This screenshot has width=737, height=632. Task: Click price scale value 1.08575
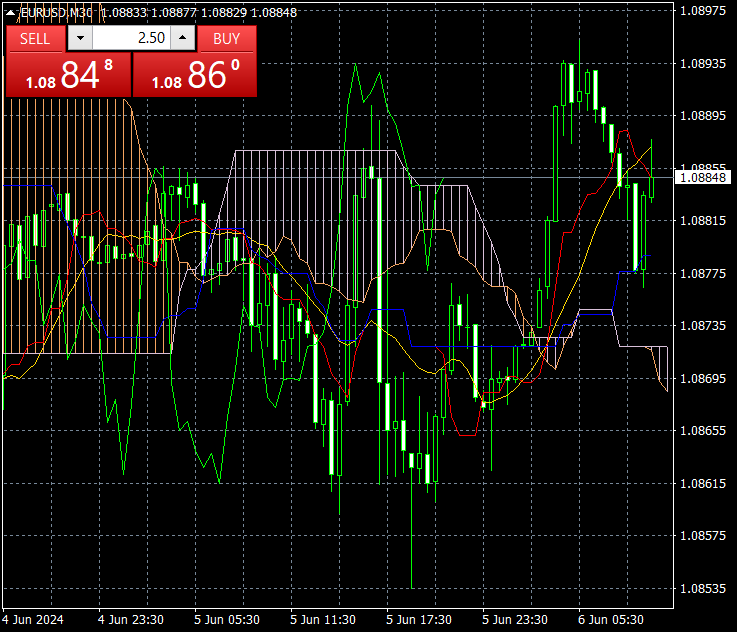tap(703, 535)
